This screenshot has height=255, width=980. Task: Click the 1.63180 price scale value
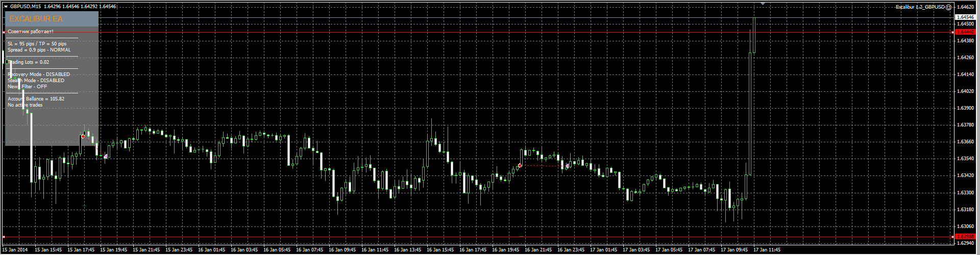[x=965, y=210]
